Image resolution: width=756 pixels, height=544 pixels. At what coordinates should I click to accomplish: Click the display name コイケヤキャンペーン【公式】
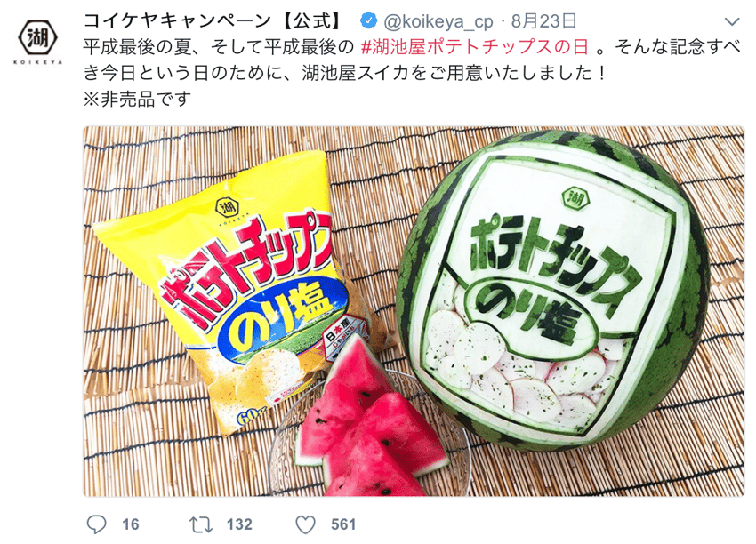click(213, 20)
